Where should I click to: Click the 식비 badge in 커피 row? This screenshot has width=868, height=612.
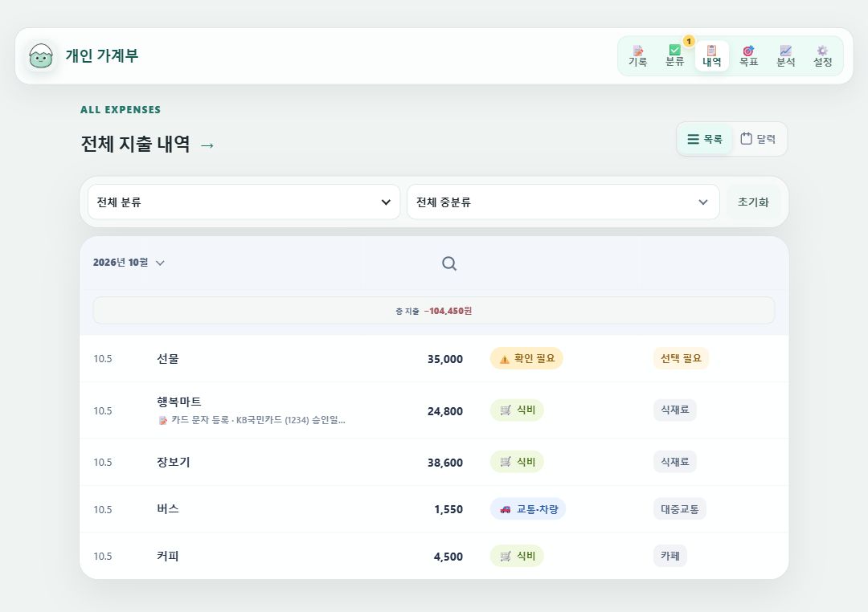tap(517, 556)
